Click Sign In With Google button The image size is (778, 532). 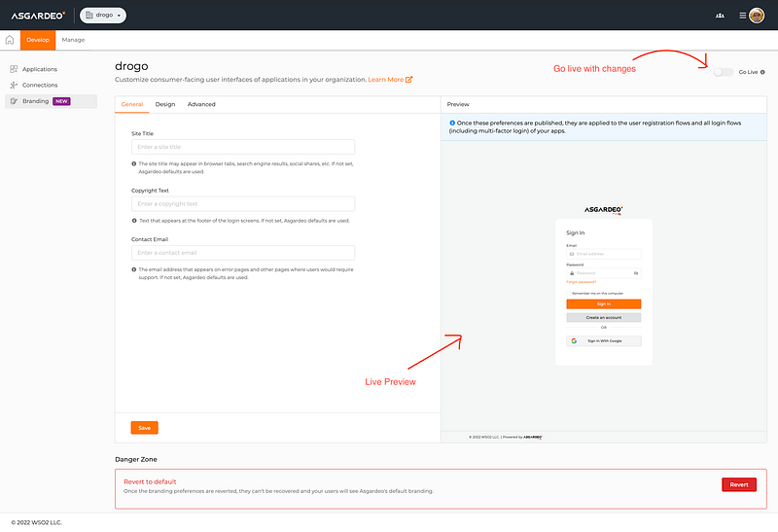pyautogui.click(x=603, y=341)
